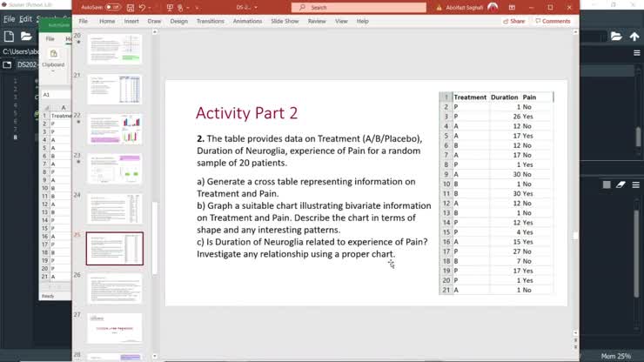The height and width of the screenshot is (362, 644).
Task: Open the account profile picture
Action: (x=493, y=7)
